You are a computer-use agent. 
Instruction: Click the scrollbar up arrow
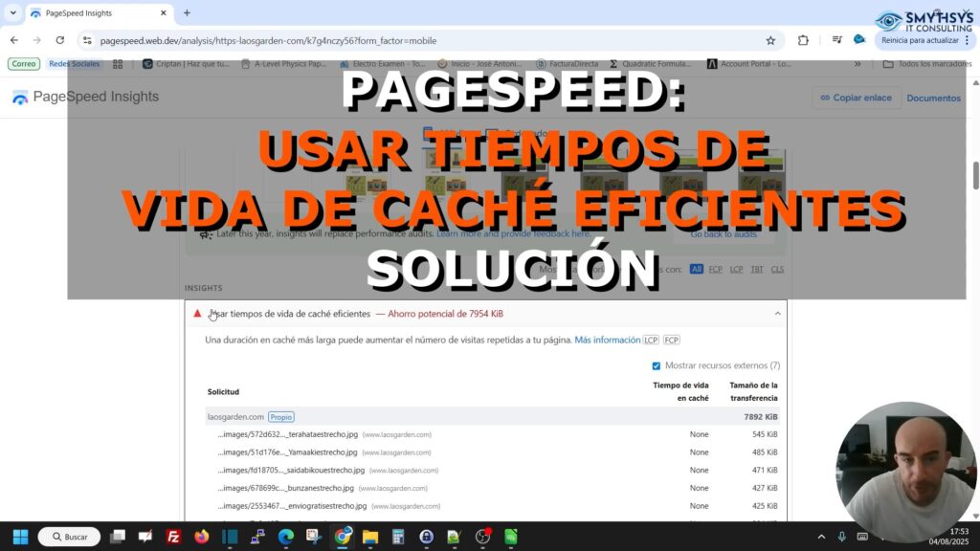pos(975,82)
